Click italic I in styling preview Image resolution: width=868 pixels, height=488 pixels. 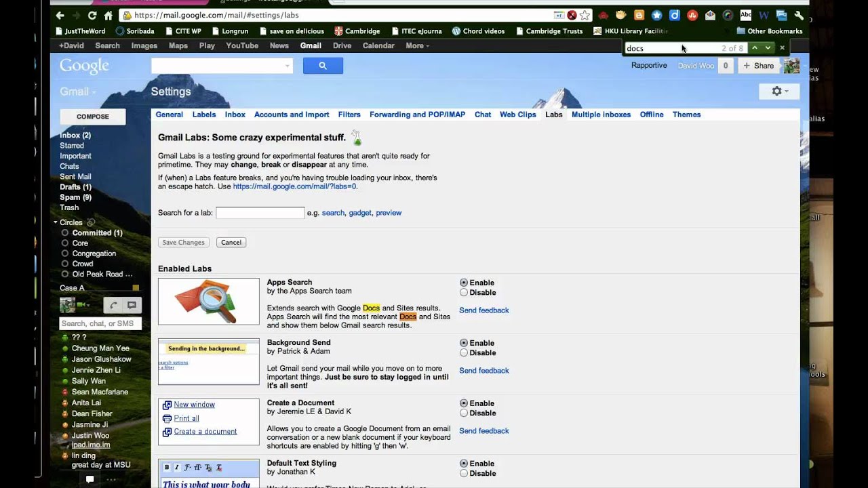(177, 468)
